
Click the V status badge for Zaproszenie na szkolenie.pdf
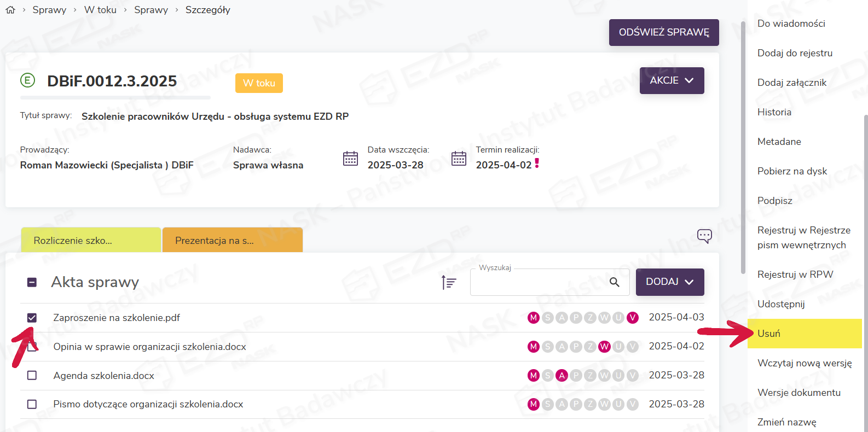[633, 318]
